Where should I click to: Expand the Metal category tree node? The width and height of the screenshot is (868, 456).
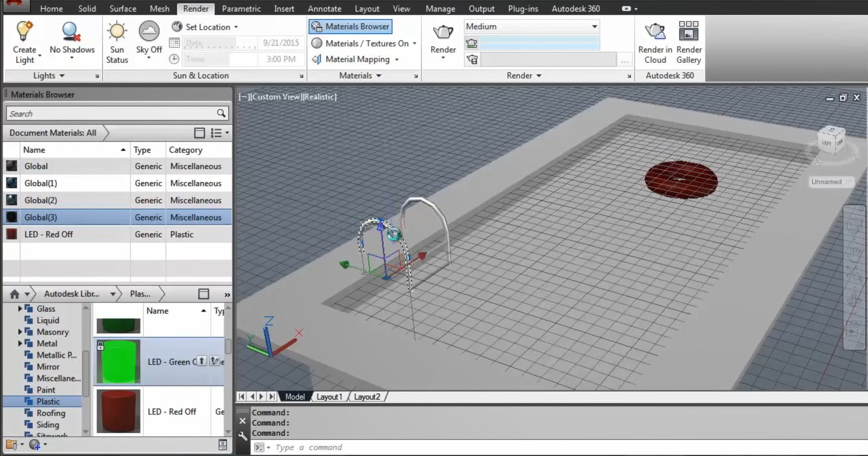(20, 344)
